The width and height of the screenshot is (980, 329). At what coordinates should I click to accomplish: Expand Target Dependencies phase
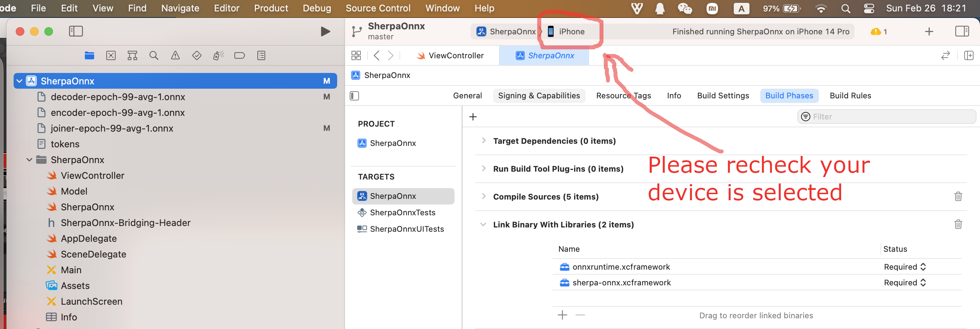tap(484, 141)
